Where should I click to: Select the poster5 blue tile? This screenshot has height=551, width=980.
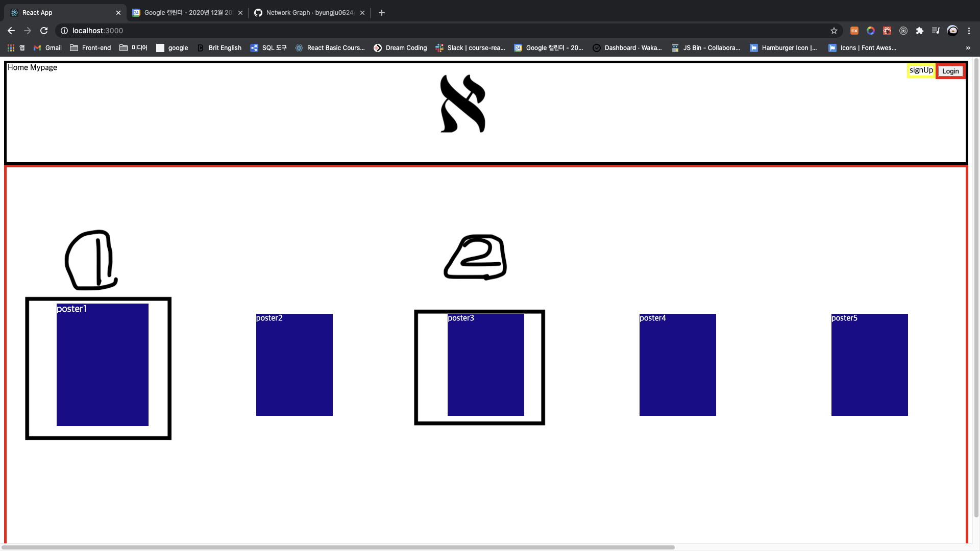(869, 365)
